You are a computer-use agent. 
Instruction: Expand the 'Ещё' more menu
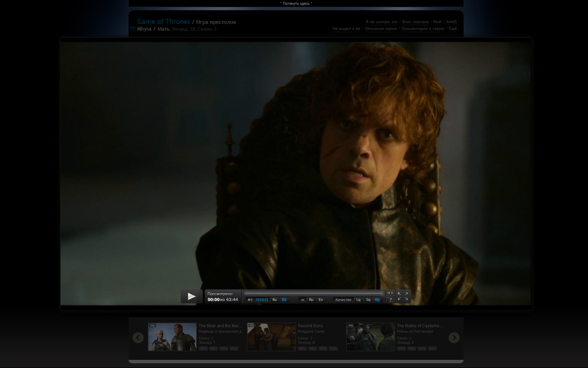point(453,29)
